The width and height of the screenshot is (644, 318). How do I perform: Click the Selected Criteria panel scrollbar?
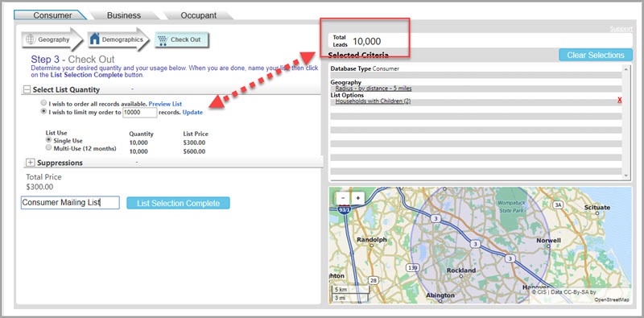click(626, 122)
